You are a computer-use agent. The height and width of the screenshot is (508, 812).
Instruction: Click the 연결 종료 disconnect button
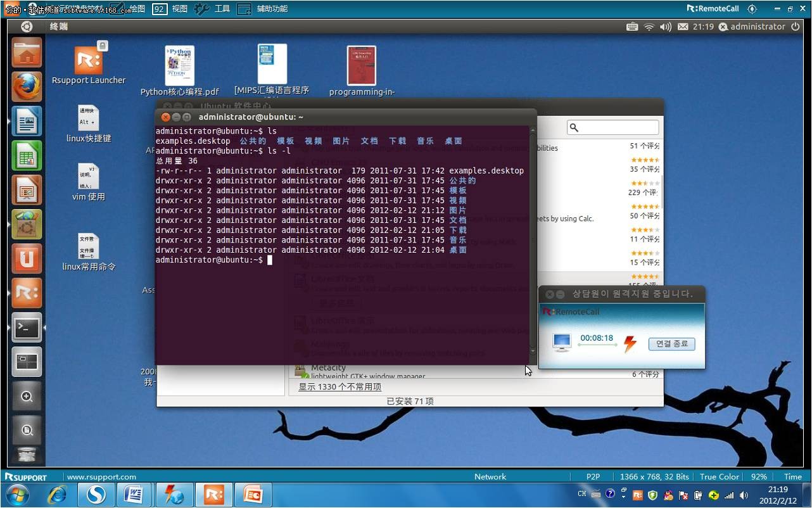point(671,344)
